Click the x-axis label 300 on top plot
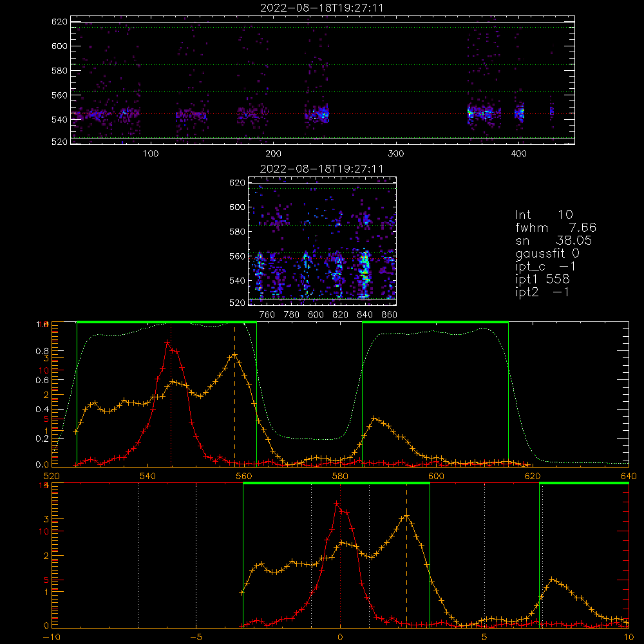This screenshot has width=644, height=644. click(x=396, y=154)
